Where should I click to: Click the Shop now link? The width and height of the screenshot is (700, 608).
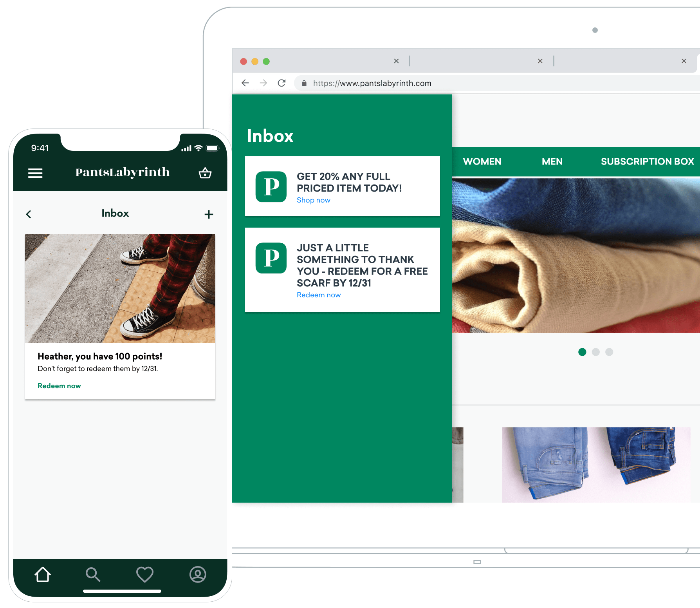[x=313, y=200]
